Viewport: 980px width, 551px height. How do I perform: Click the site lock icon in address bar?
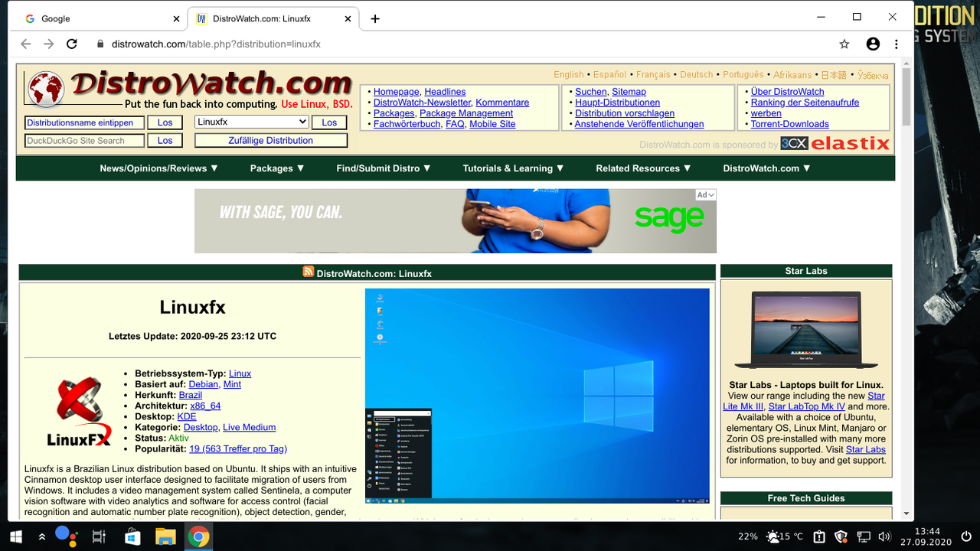pos(100,44)
